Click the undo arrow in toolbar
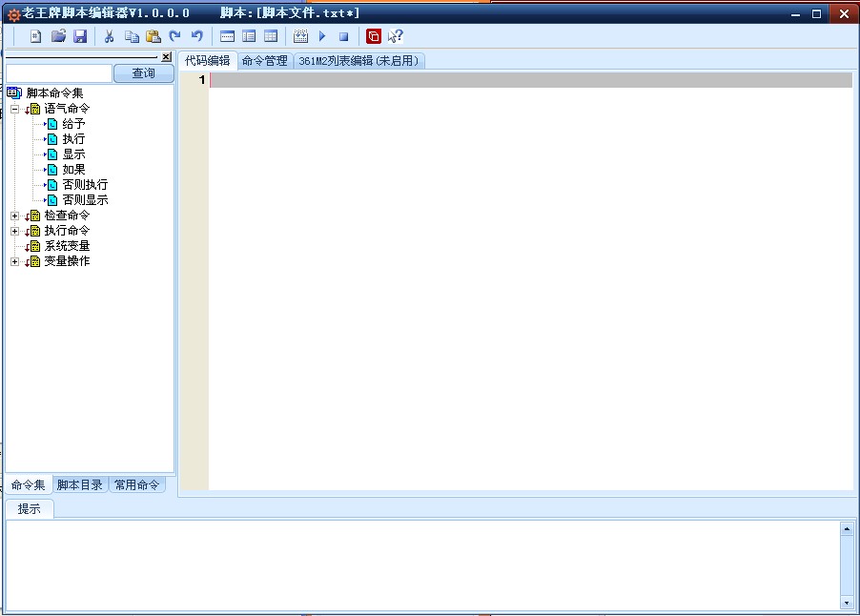 (x=196, y=36)
